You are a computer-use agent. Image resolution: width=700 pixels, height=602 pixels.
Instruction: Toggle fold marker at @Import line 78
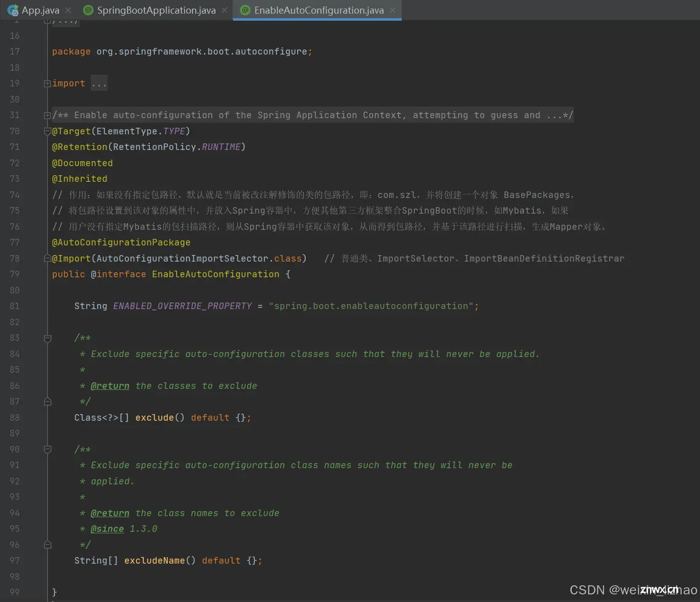pyautogui.click(x=47, y=259)
